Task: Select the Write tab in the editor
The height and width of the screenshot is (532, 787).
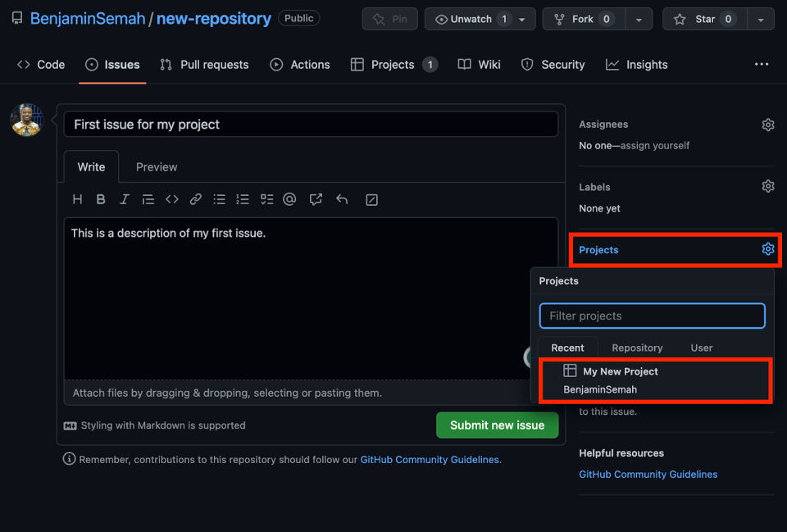Action: [x=91, y=167]
